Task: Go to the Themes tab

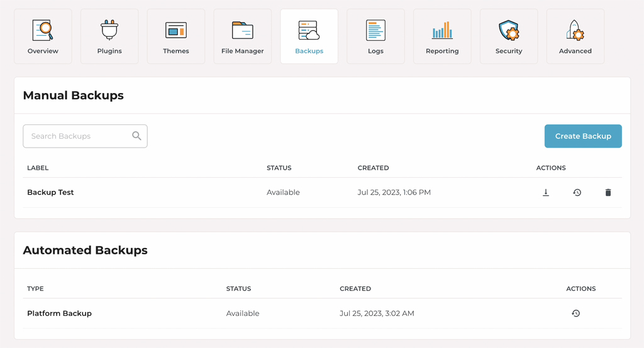Action: click(176, 36)
